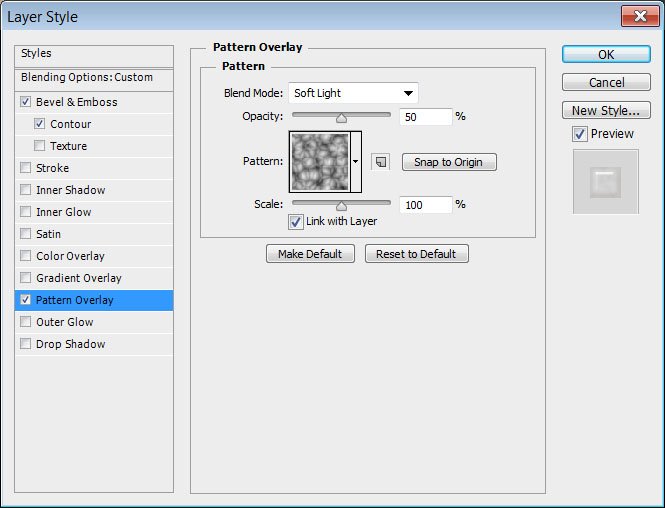Select the Gradient Overlay effect entry
The width and height of the screenshot is (665, 508).
(x=78, y=278)
